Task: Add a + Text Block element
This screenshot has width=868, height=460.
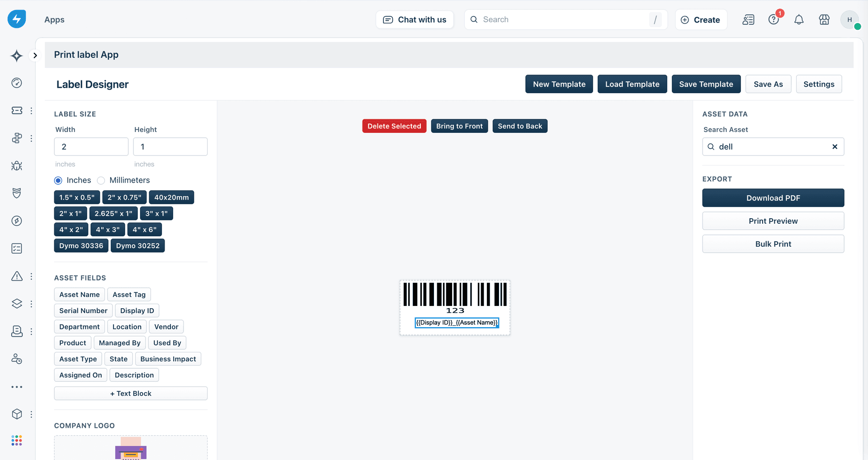Action: (131, 393)
